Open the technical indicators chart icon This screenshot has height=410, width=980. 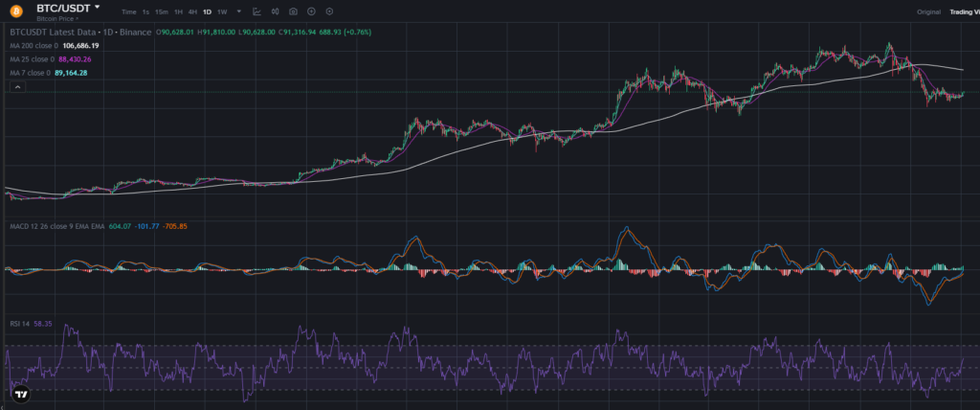point(256,11)
